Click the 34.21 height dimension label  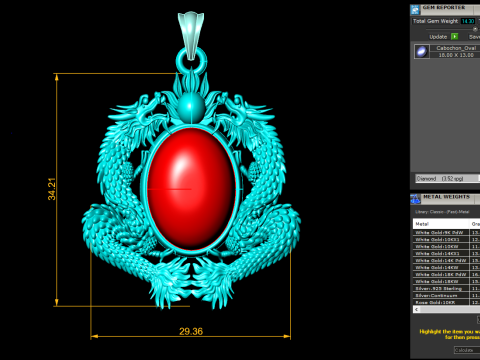point(52,189)
